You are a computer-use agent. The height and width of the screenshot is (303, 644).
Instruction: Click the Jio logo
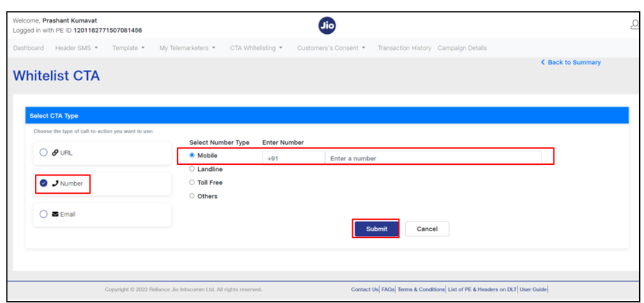click(x=327, y=26)
